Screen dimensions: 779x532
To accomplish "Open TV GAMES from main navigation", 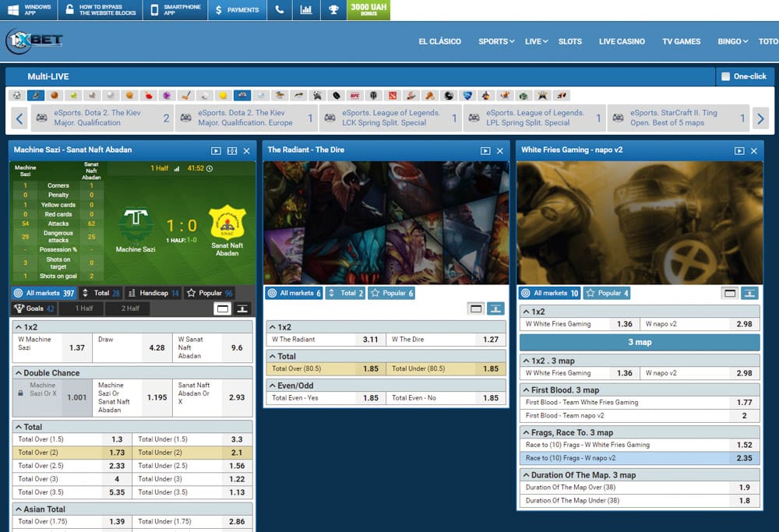I will [x=681, y=41].
